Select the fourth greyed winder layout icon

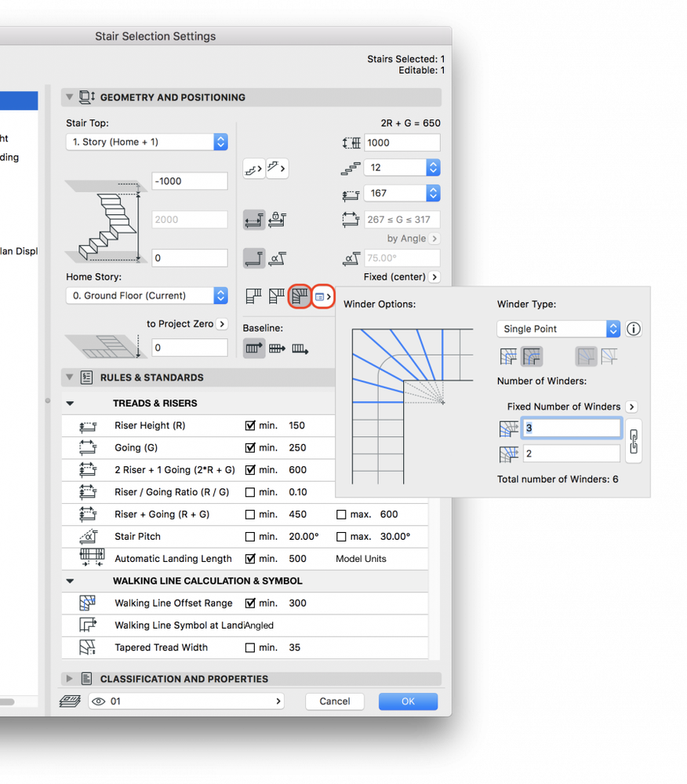609,356
